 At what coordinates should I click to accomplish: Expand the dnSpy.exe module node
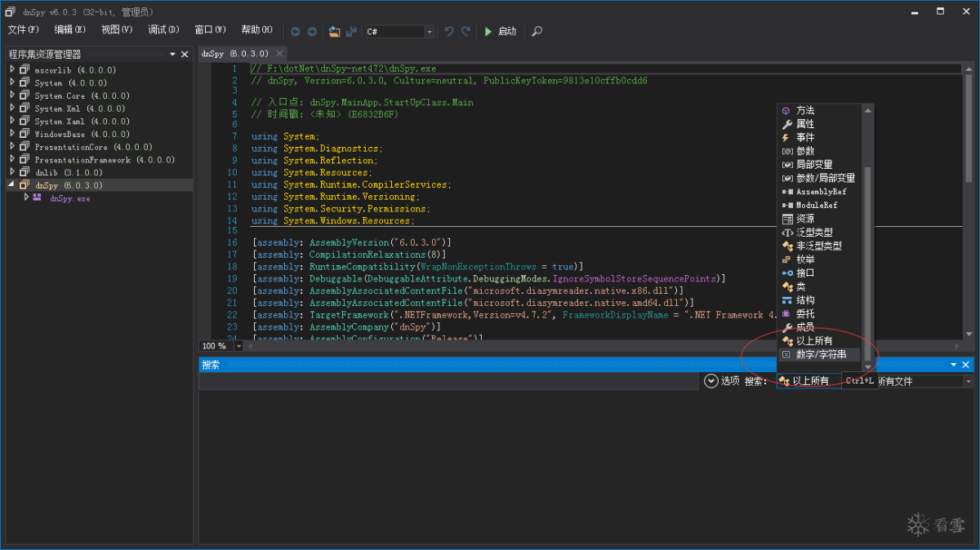[x=26, y=197]
